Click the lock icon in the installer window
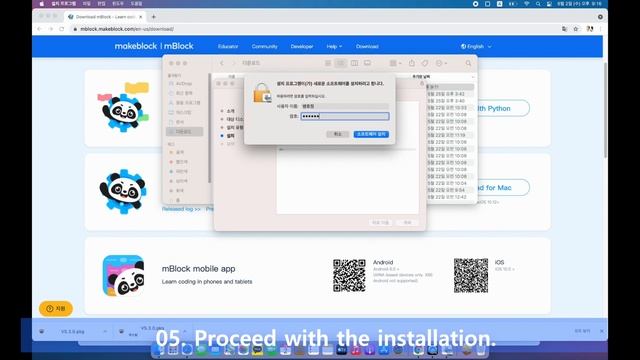This screenshot has width=640, height=360. (422, 83)
